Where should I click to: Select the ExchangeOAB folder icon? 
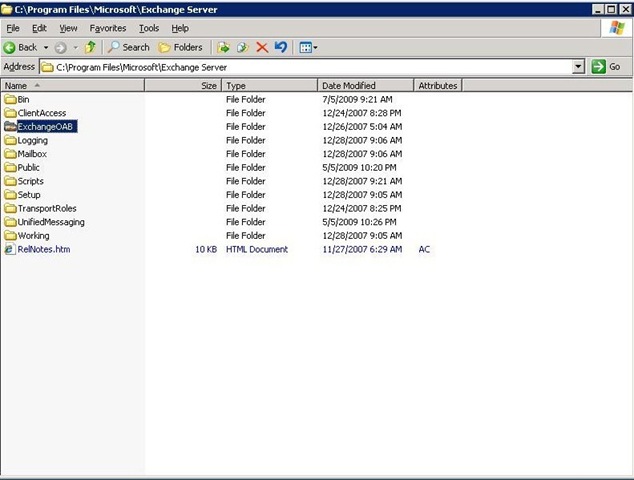pyautogui.click(x=10, y=127)
